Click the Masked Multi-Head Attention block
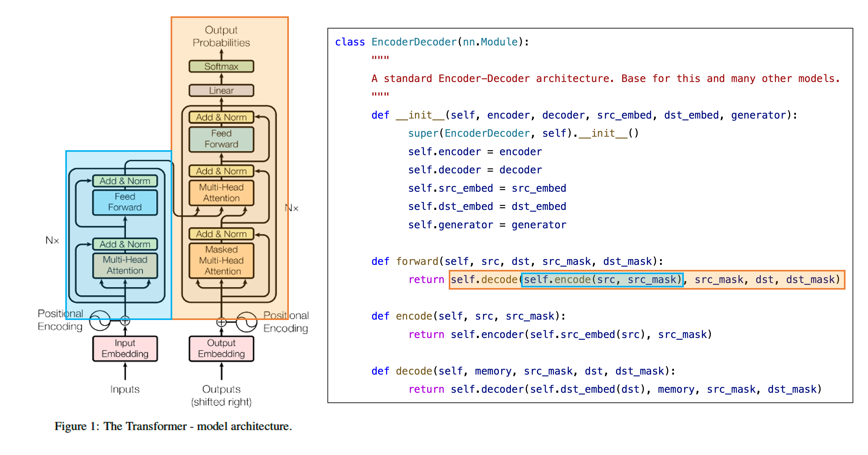This screenshot has width=868, height=455. click(x=221, y=260)
